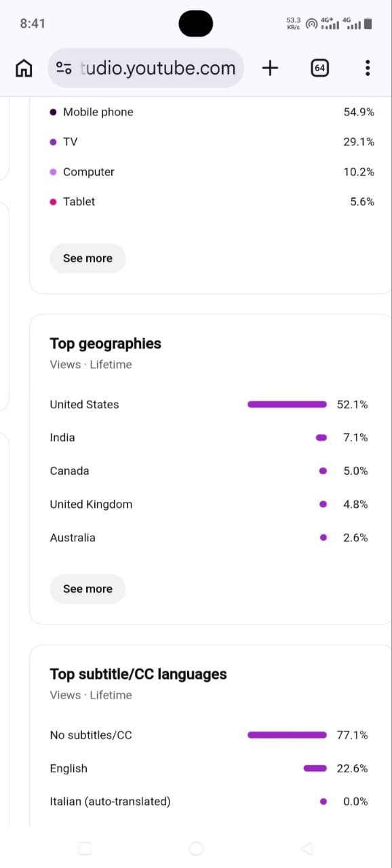Click the Tablet pink legend dot
This screenshot has width=392, height=868.
click(x=53, y=201)
